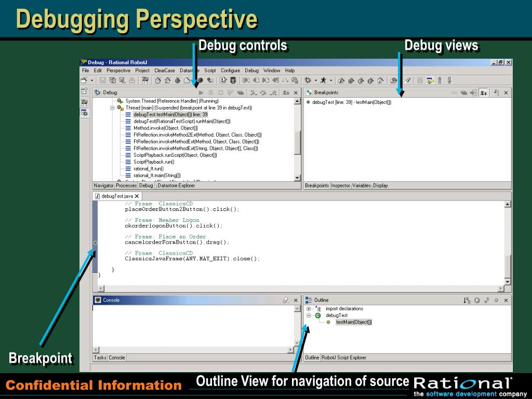
Task: Click Remove All Terminated icon in Debug view
Action: coord(241,92)
